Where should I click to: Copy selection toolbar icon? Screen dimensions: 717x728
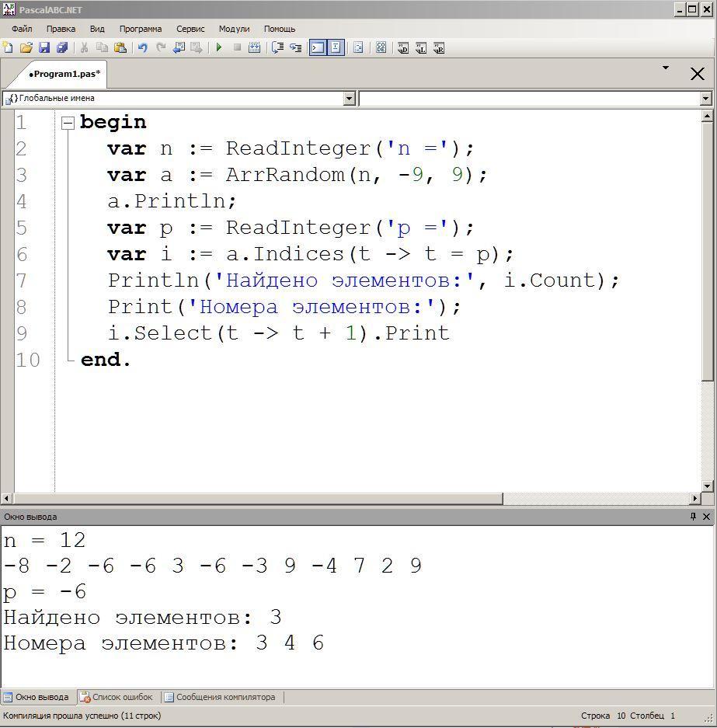coord(102,47)
